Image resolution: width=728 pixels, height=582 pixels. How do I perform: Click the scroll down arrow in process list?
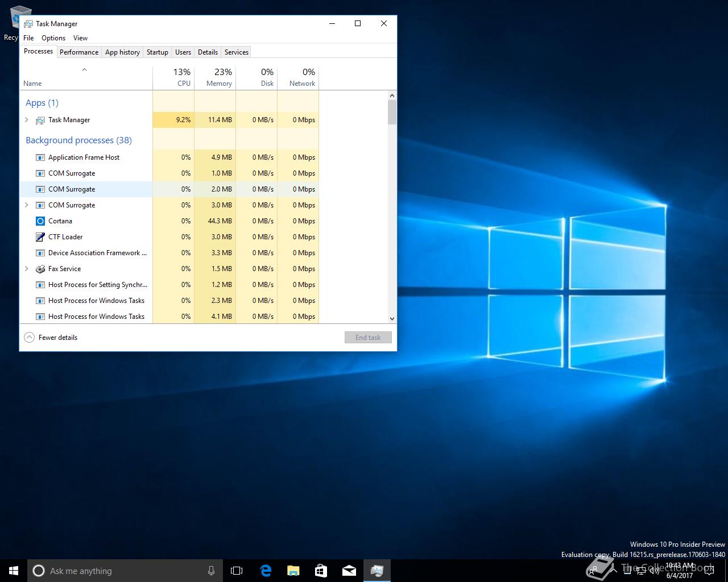pos(392,319)
